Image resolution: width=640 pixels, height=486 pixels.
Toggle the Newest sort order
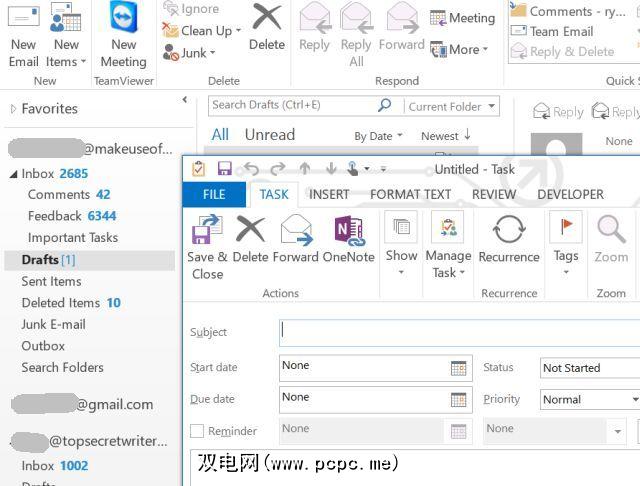coord(446,135)
